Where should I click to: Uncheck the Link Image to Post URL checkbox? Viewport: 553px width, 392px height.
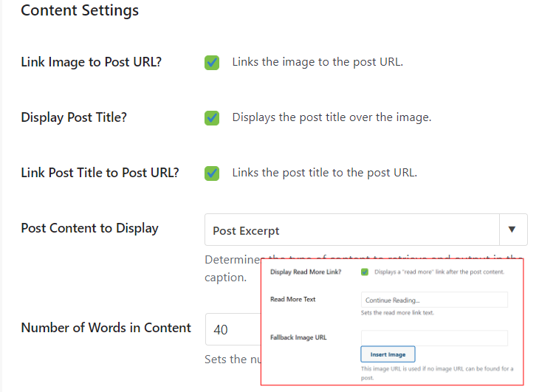(x=212, y=63)
